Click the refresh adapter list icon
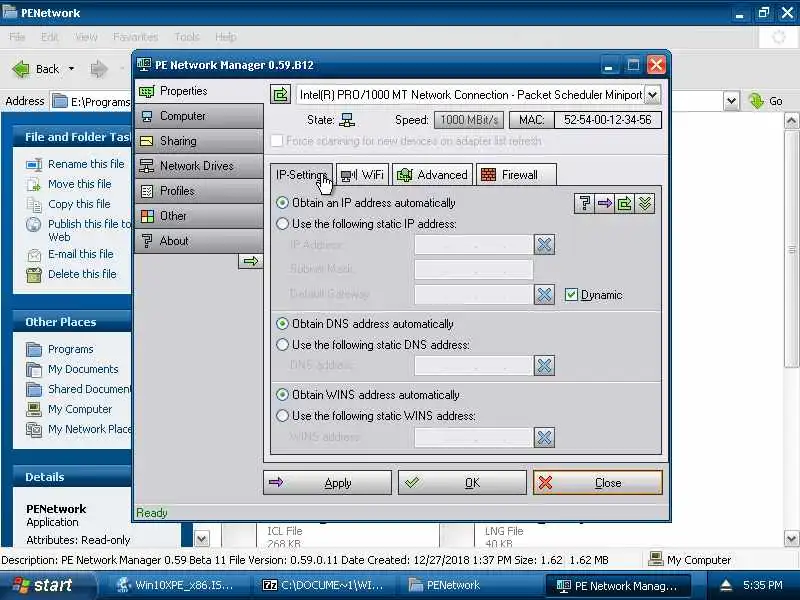The height and width of the screenshot is (600, 800). pyautogui.click(x=281, y=94)
